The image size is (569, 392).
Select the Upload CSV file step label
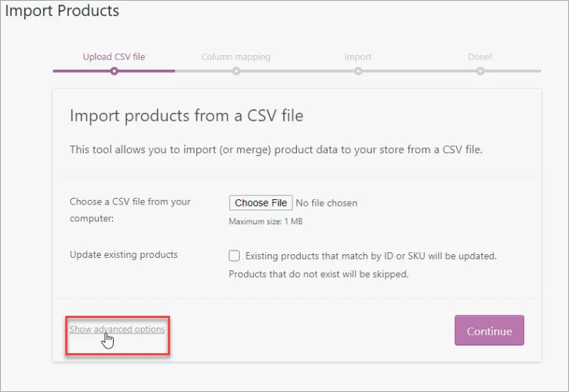point(114,56)
